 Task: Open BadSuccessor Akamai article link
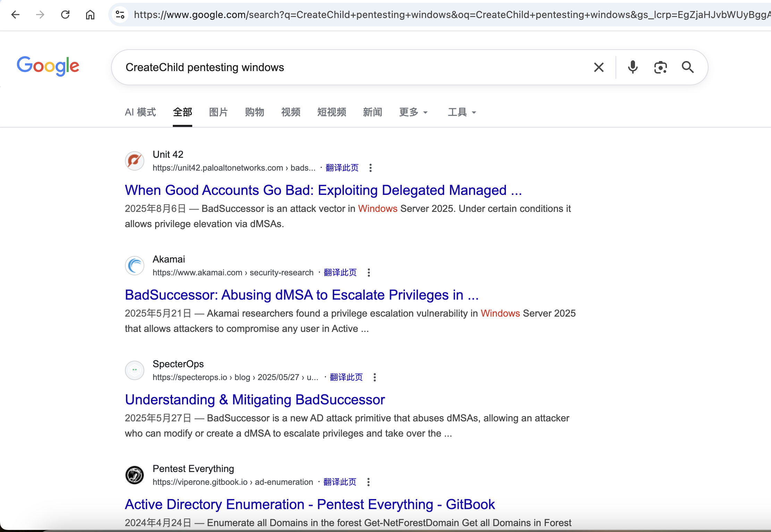[302, 295]
